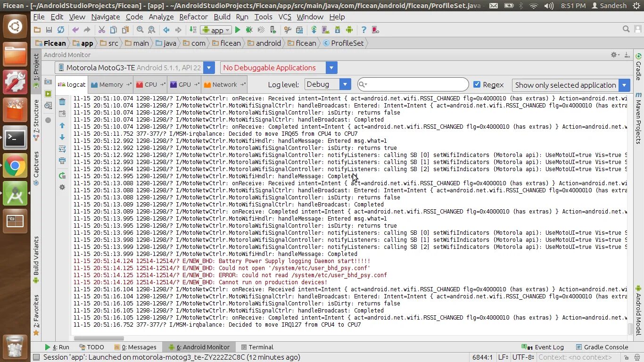
Task: Open Android Monitor panel gear settings dropdown
Action: point(615,55)
